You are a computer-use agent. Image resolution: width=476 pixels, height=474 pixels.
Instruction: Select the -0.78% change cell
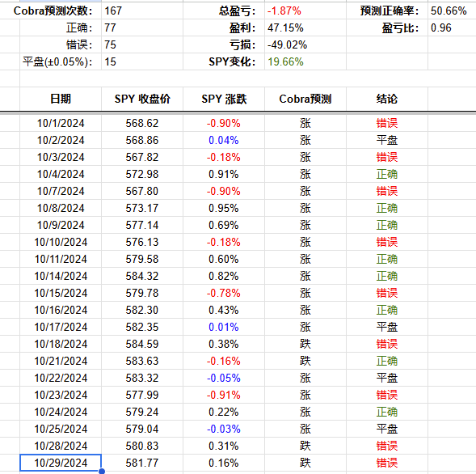(224, 294)
